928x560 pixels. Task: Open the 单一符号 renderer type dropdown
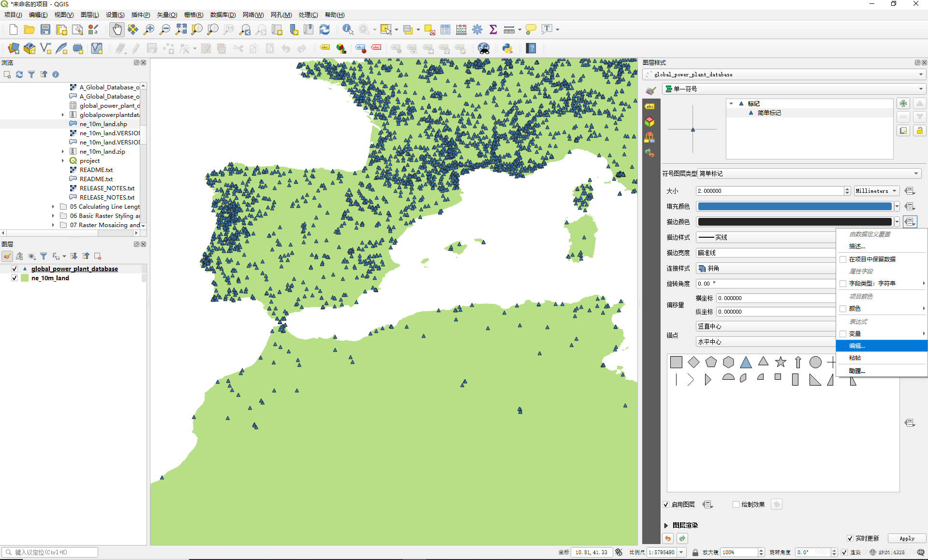click(794, 89)
